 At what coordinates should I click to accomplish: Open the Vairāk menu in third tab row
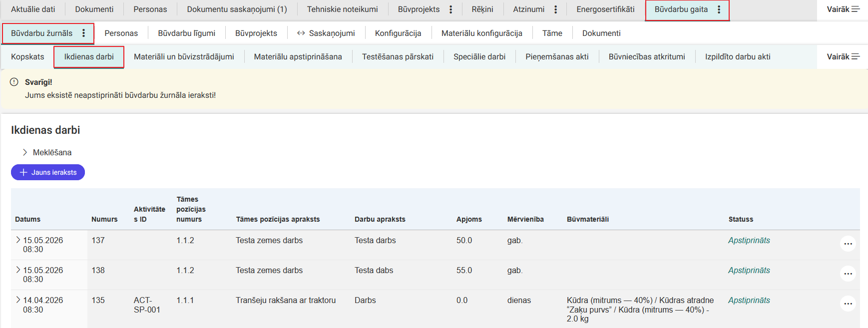843,56
